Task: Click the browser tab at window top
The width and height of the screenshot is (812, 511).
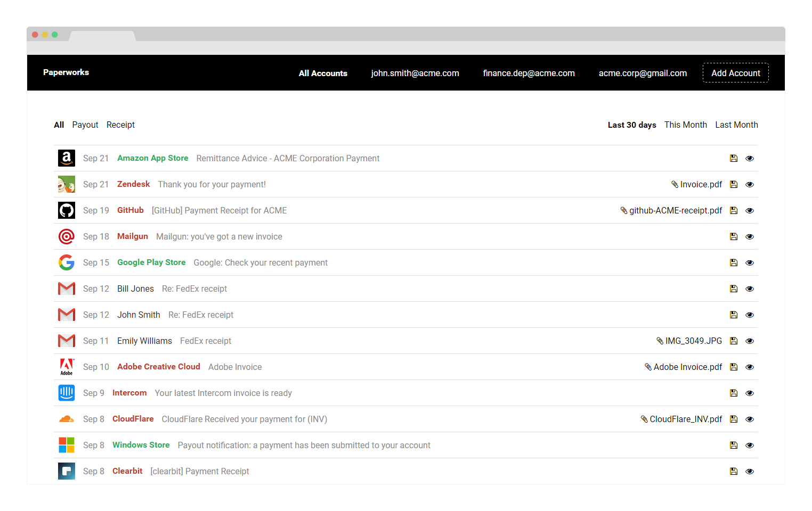Action: [102, 36]
